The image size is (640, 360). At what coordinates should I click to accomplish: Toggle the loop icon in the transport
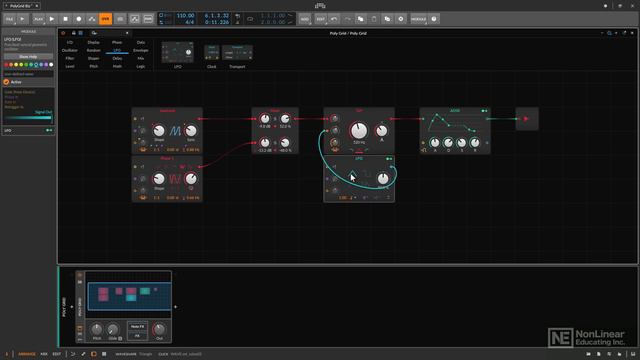(x=250, y=19)
